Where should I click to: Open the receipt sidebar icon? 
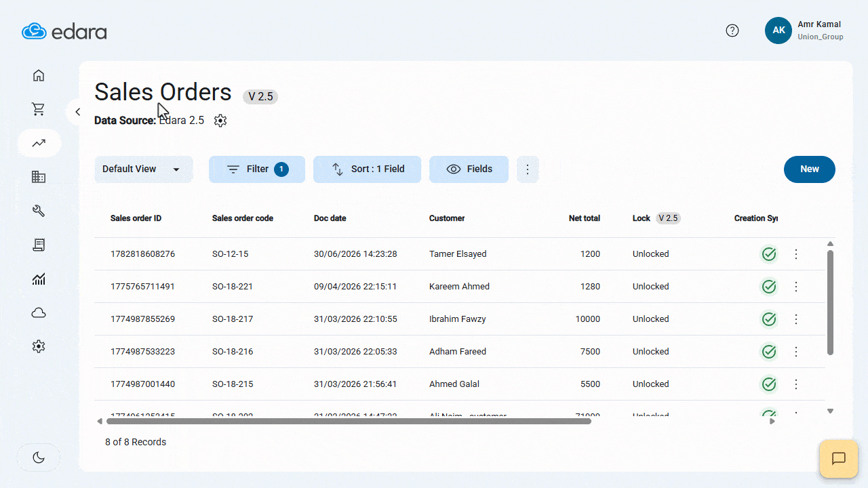[x=39, y=245]
